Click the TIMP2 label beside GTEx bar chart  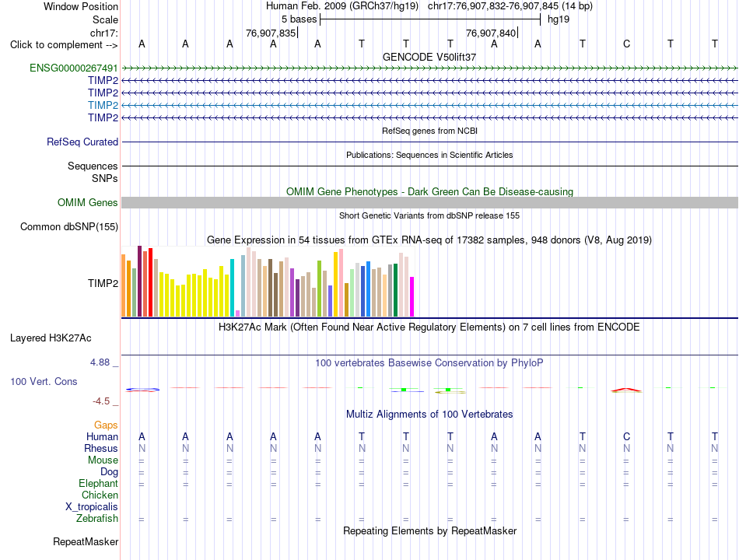coord(103,283)
